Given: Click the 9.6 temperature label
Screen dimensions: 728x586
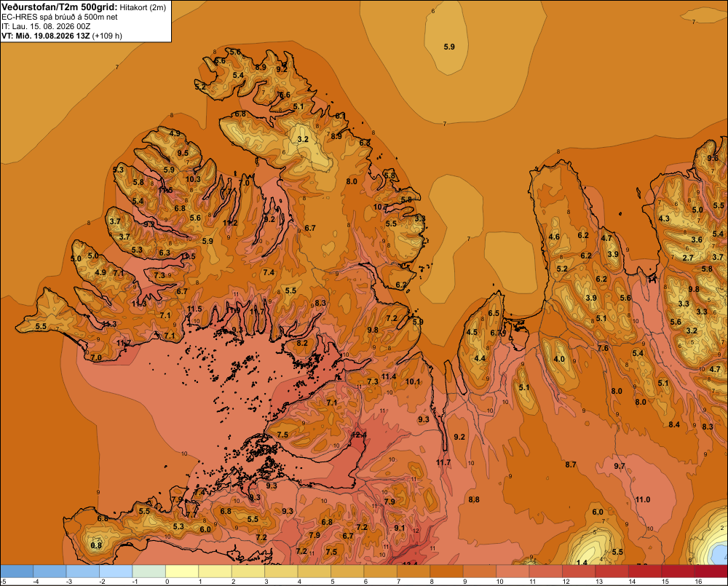Looking at the screenshot, I should point(713,158).
